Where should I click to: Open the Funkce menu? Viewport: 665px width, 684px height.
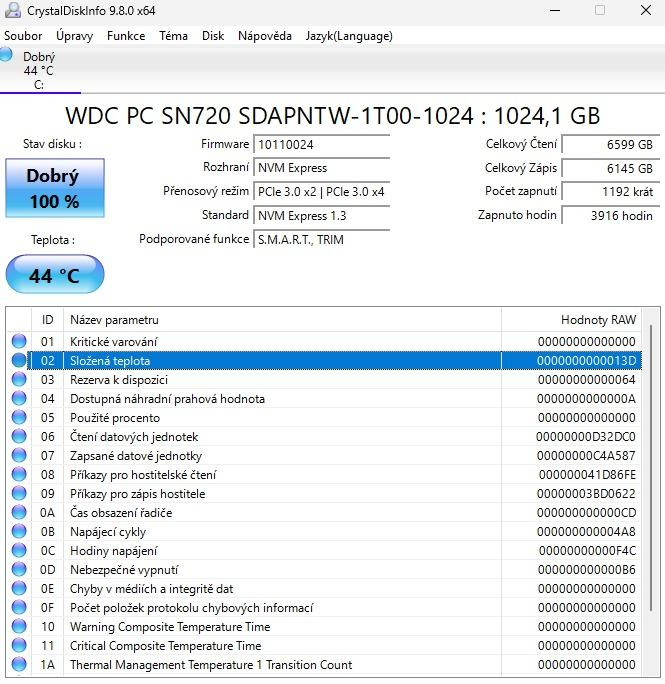126,36
